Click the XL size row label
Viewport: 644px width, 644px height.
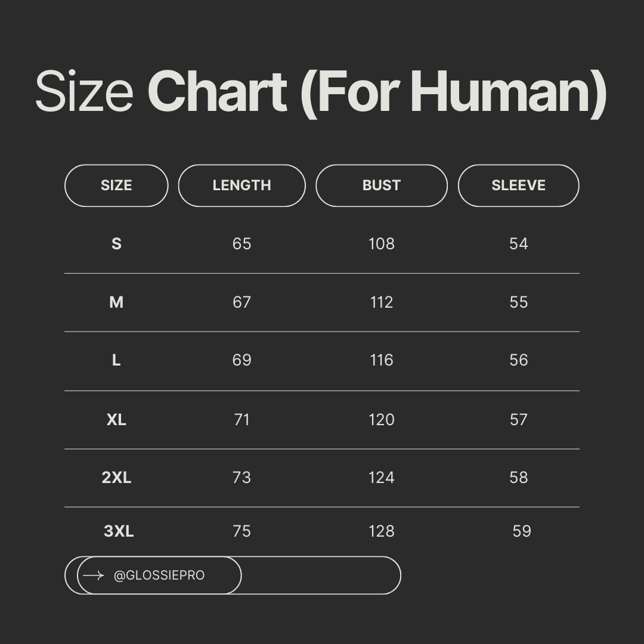(x=116, y=420)
